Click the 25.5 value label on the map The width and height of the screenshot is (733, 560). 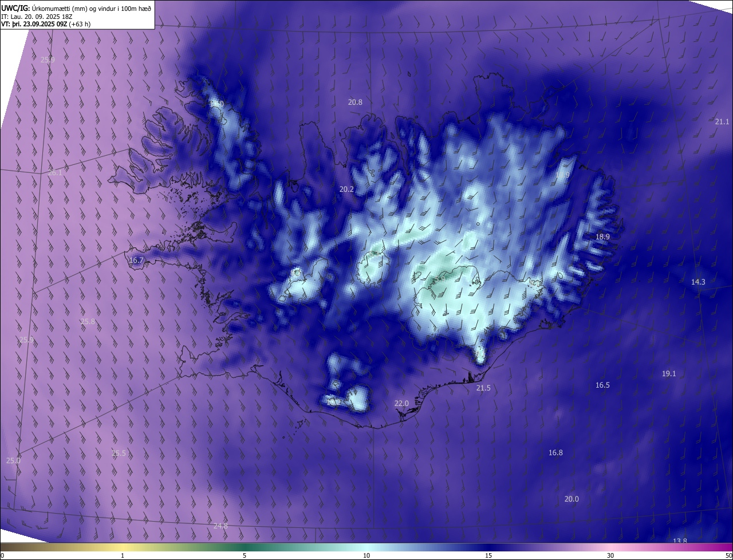pyautogui.click(x=119, y=453)
